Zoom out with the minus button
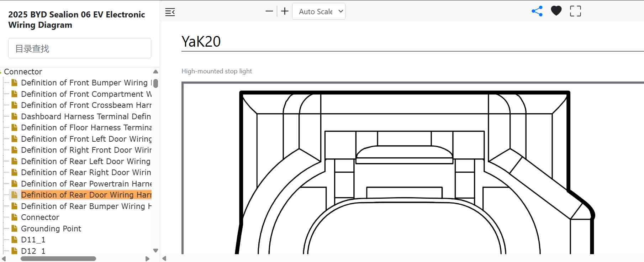Image resolution: width=644 pixels, height=262 pixels. [269, 11]
